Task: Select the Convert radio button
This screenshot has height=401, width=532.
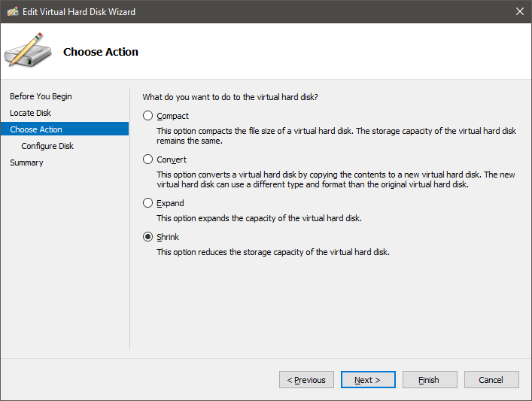Action: coord(148,159)
